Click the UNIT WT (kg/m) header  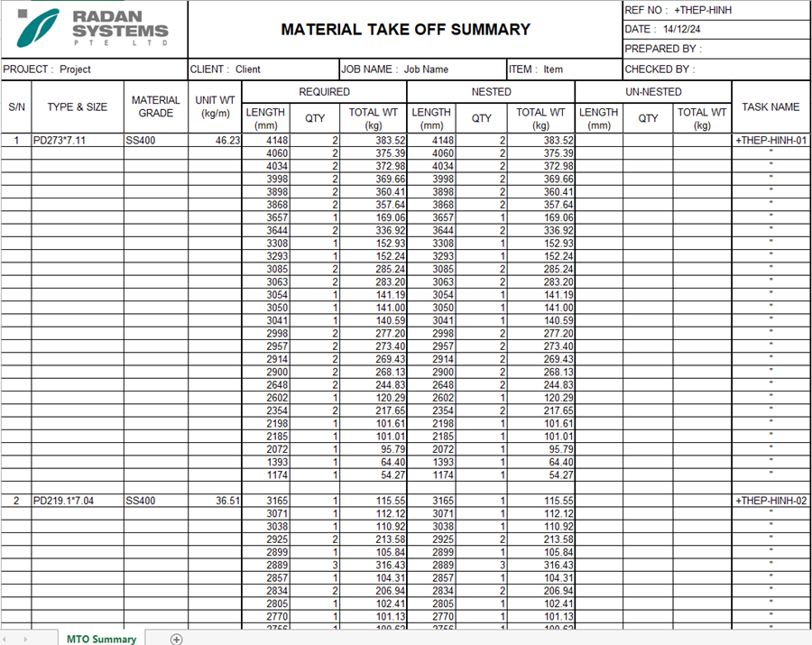(215, 107)
